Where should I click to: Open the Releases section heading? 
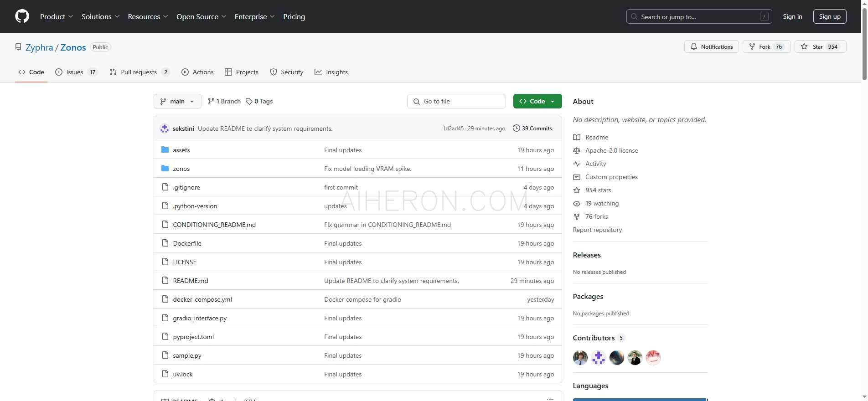pos(587,255)
